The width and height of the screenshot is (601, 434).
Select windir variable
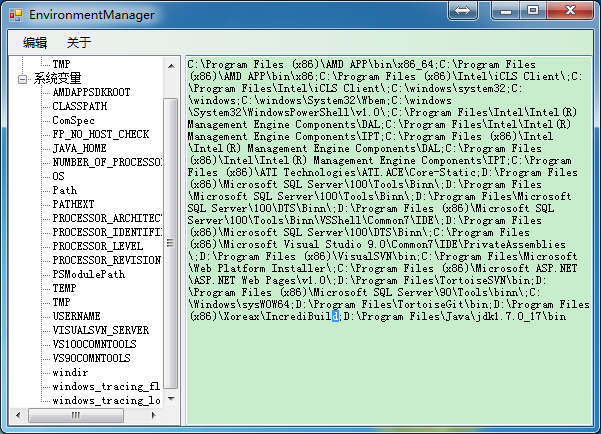tap(70, 372)
